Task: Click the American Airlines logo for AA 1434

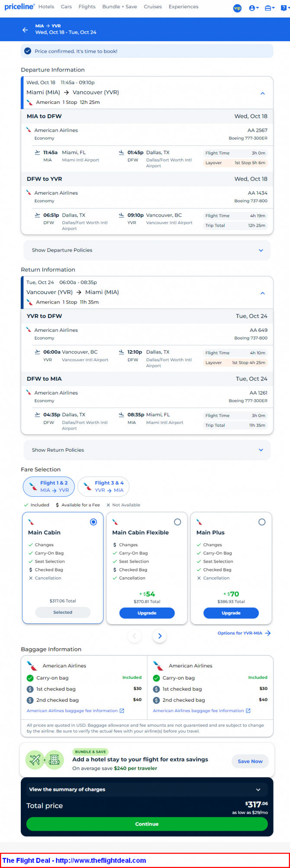Action: point(29,193)
